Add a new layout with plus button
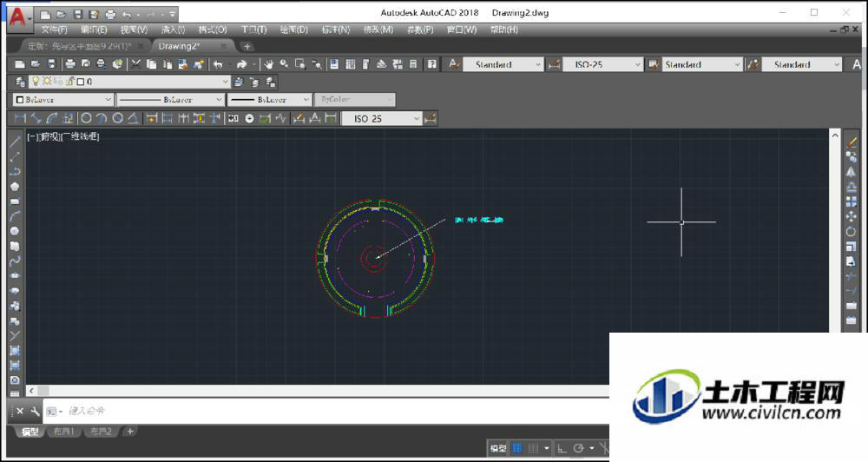Image resolution: width=868 pixels, height=462 pixels. click(130, 431)
